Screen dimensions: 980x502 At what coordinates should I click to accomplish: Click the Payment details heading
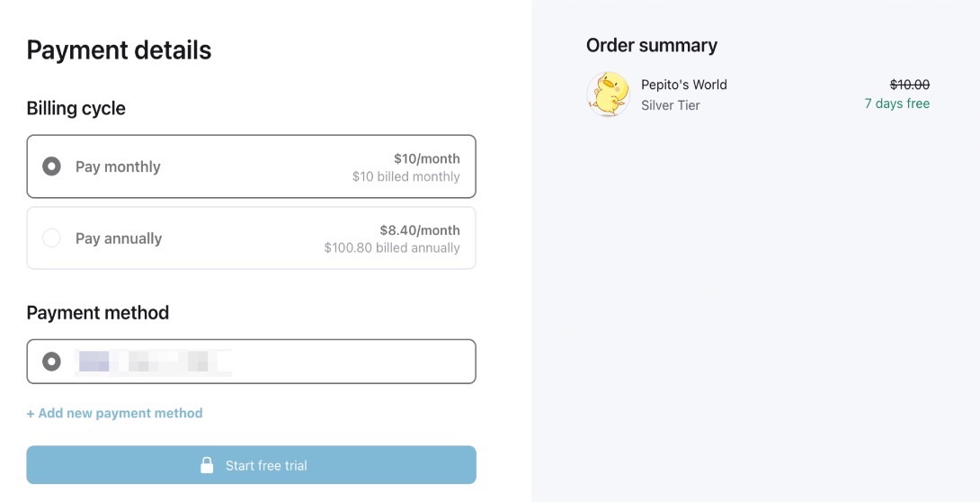119,50
